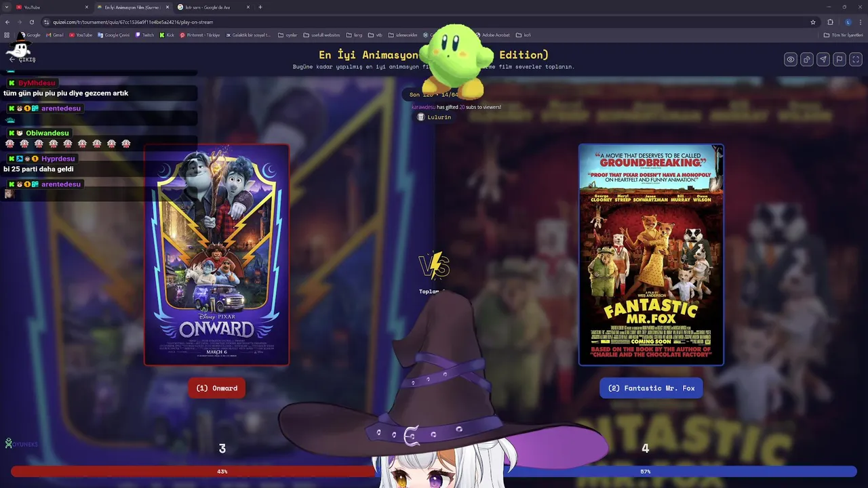Reload the page
868x488 pixels.
tap(32, 22)
